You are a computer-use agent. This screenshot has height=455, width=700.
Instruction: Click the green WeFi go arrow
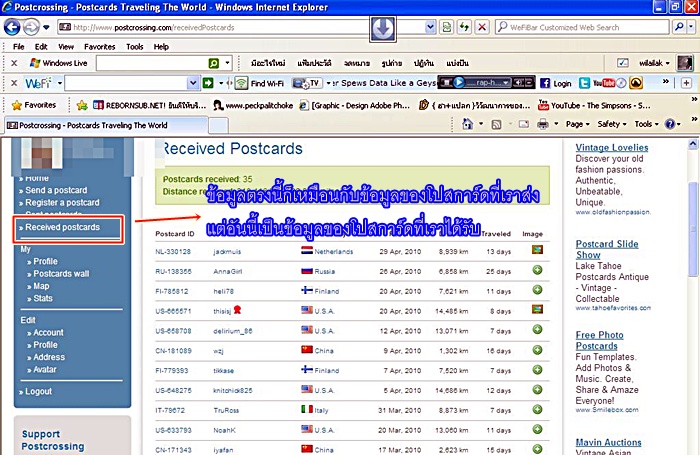(208, 83)
